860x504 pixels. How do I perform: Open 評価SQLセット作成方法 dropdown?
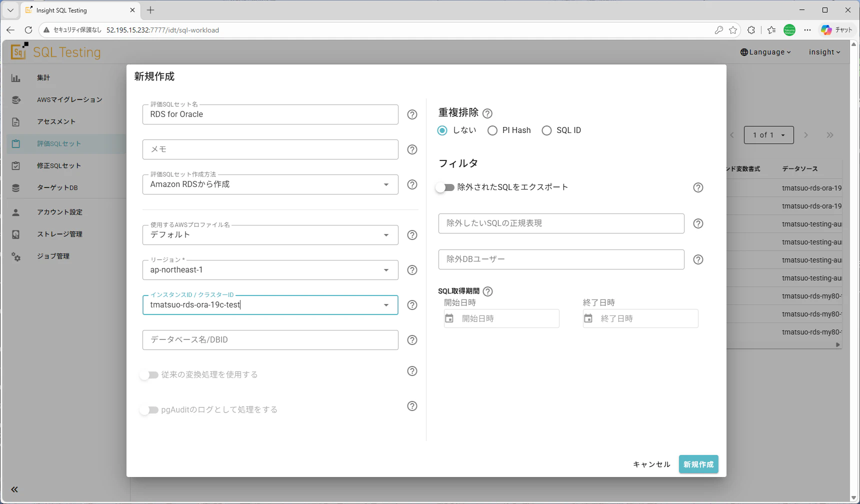(270, 184)
